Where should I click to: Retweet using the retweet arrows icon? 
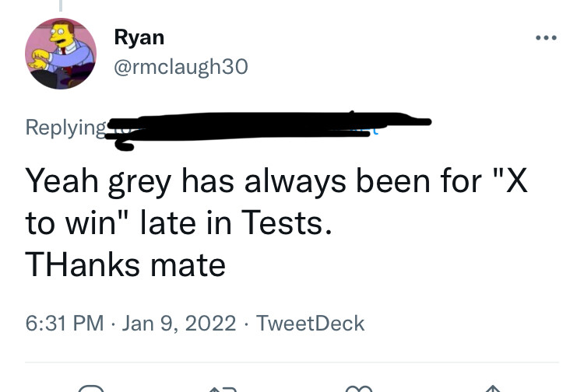click(225, 388)
